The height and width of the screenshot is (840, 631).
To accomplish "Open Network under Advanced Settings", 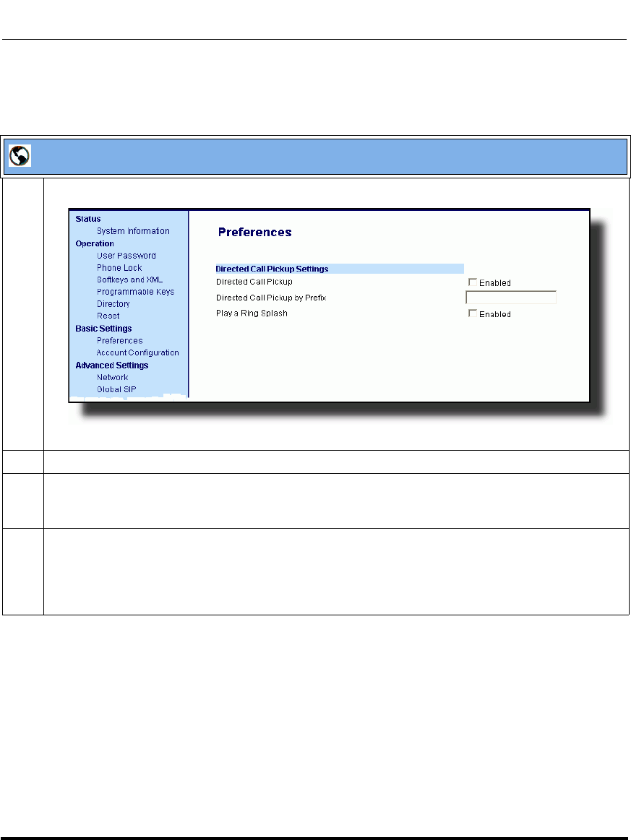I will 112,377.
